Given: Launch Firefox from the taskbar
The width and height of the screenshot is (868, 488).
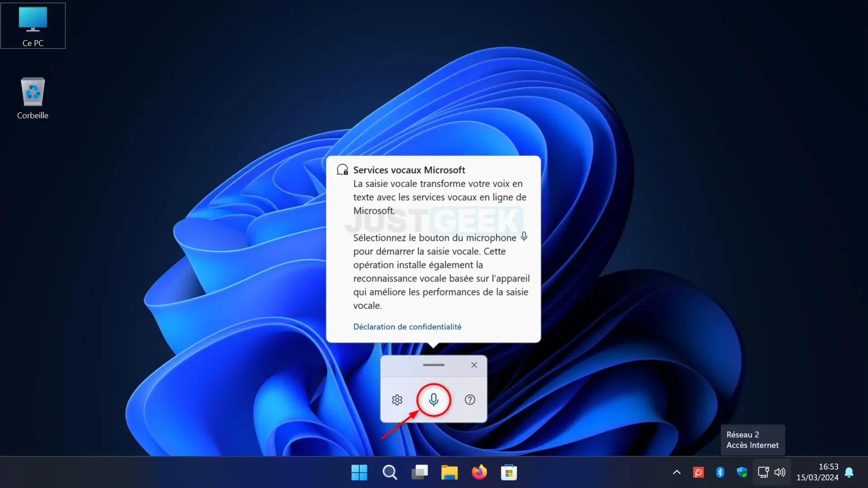Looking at the screenshot, I should tap(479, 473).
